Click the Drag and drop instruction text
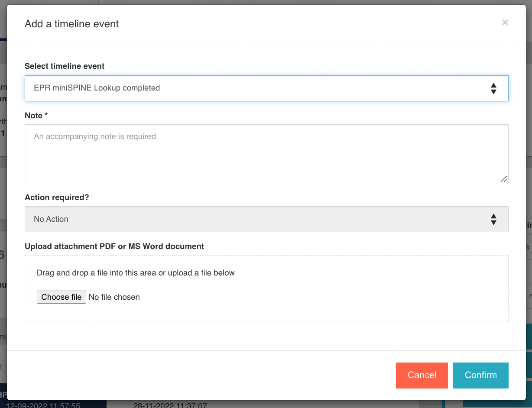 click(136, 273)
